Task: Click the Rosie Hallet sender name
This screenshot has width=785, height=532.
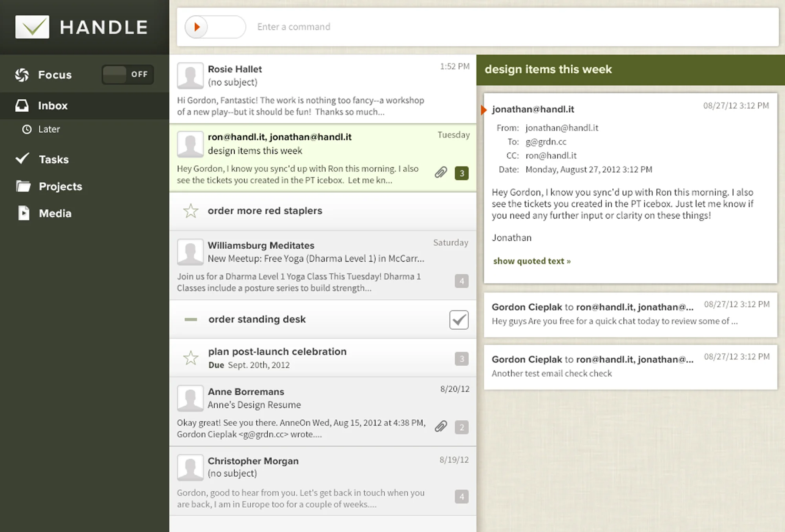Action: tap(235, 69)
